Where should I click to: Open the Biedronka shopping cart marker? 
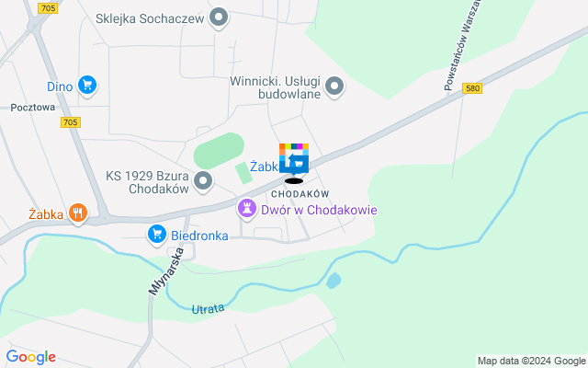tap(157, 236)
